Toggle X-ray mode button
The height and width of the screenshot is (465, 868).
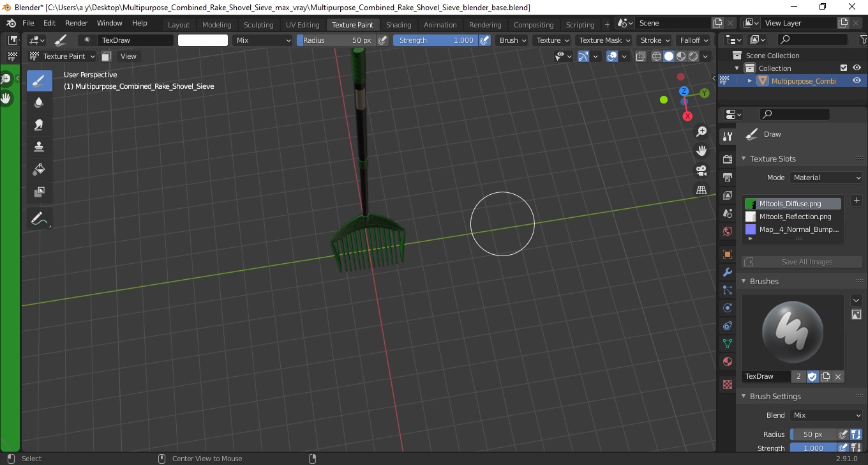pyautogui.click(x=640, y=56)
